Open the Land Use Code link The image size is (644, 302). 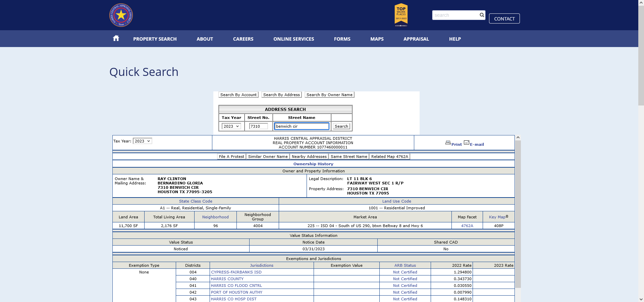pyautogui.click(x=396, y=201)
